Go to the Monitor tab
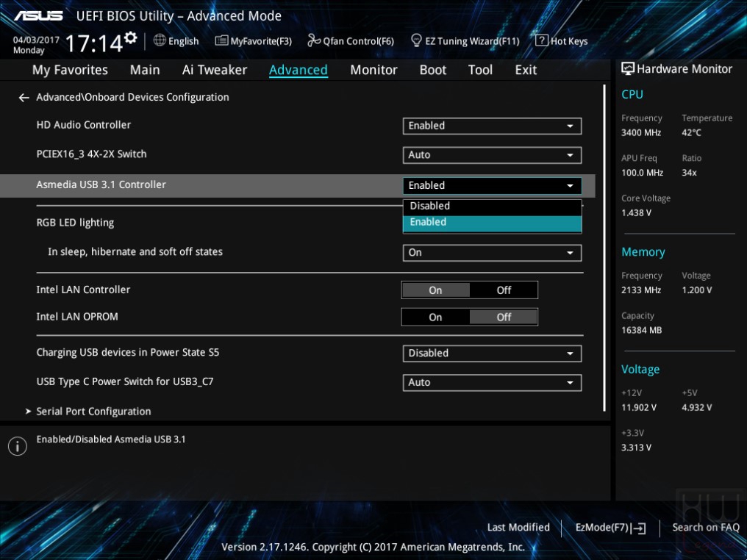The width and height of the screenshot is (747, 560). point(373,70)
